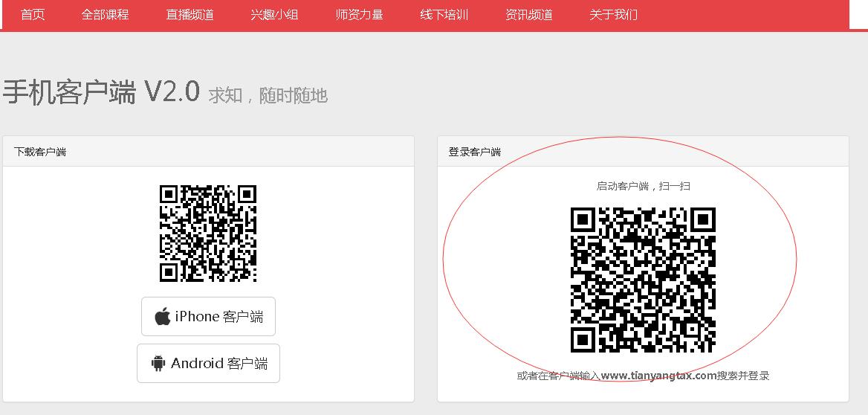Screen dimensions: 868x415
Task: Open 线下培训 in the navigation bar
Action: point(444,15)
